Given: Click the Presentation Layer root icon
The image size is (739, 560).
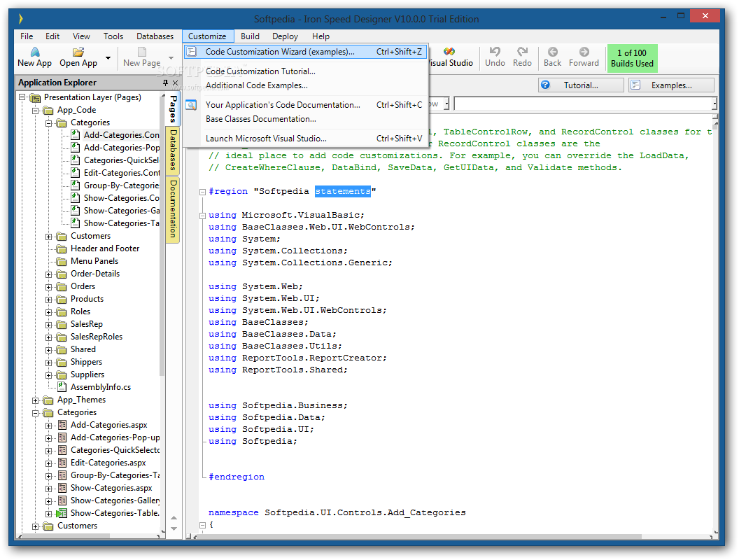Looking at the screenshot, I should coord(35,97).
